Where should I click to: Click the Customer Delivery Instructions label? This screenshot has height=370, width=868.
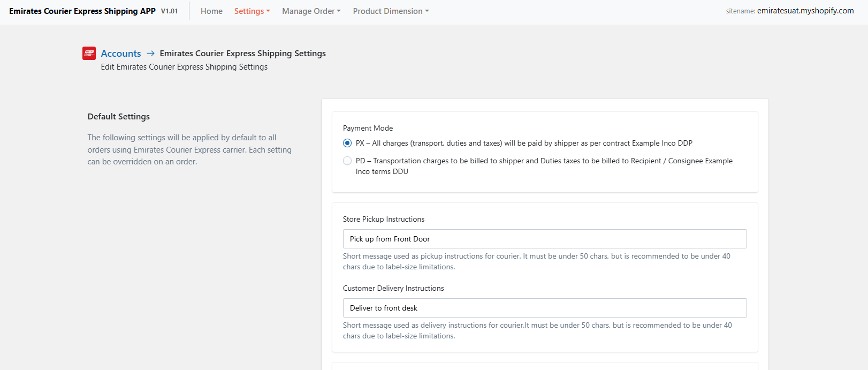[x=393, y=288]
